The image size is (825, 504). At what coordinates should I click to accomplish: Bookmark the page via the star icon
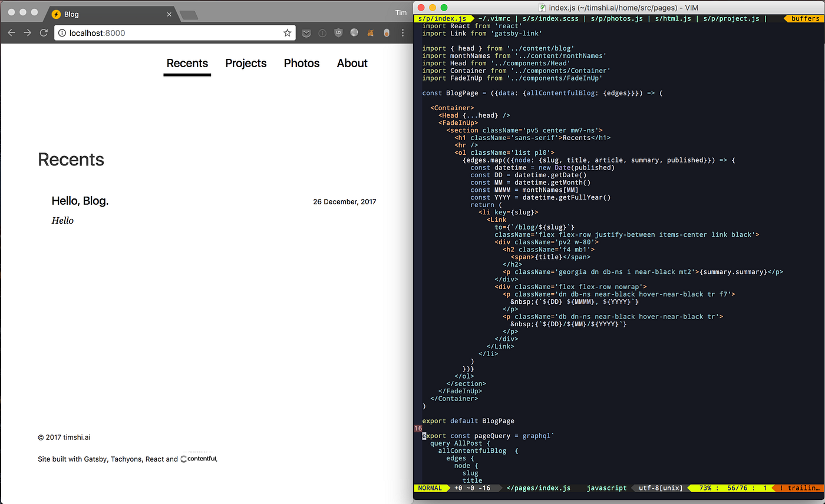click(x=287, y=33)
